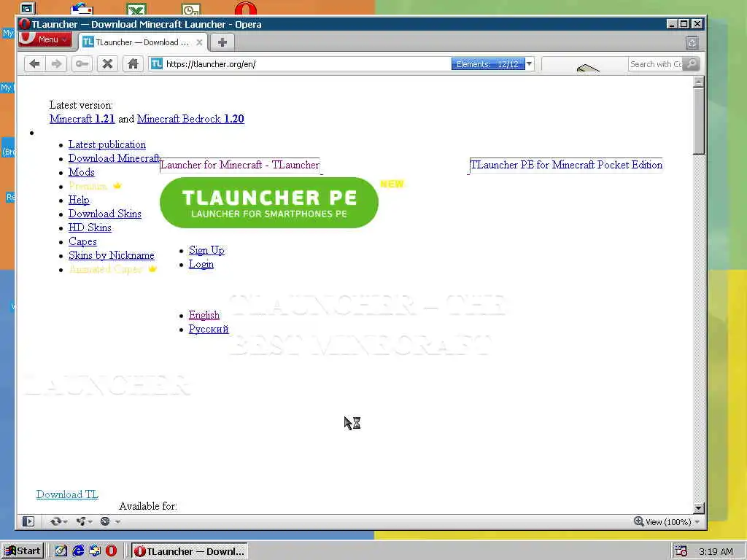
Task: Open the Mods link
Action: (82, 172)
